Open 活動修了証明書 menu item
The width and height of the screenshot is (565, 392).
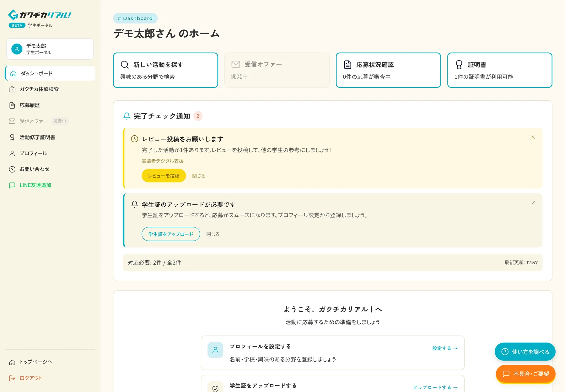point(50,137)
